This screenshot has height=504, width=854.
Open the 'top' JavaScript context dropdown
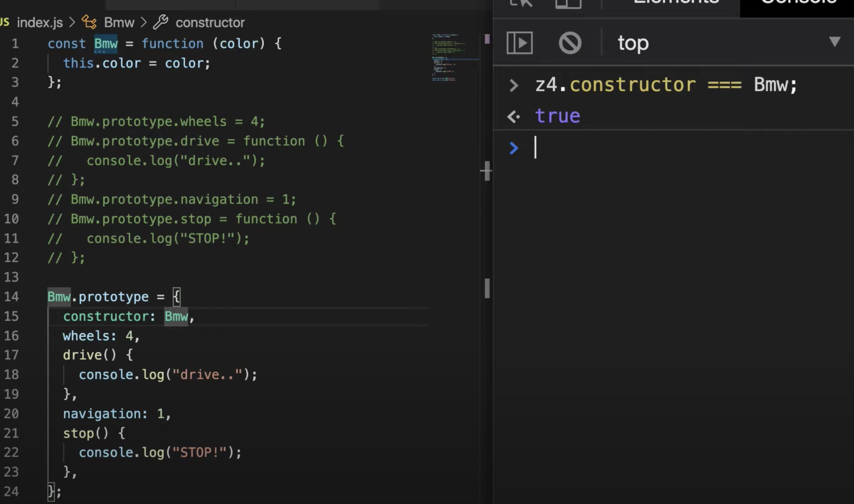tap(633, 43)
